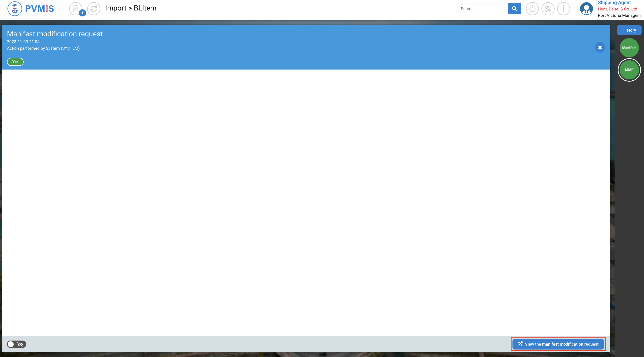
Task: Click the Shipping Agent role label
Action: (614, 3)
